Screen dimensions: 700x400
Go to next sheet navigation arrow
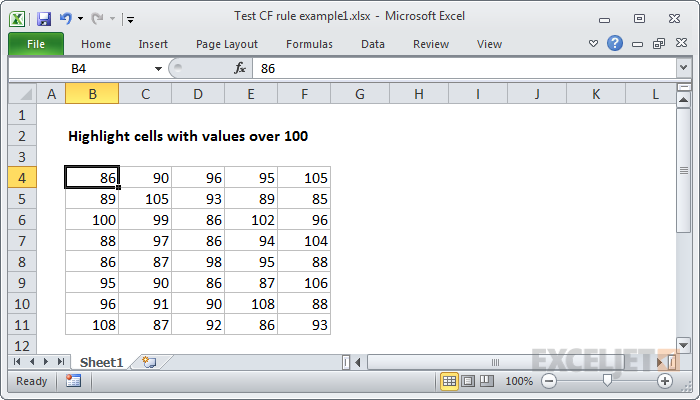click(x=46, y=362)
